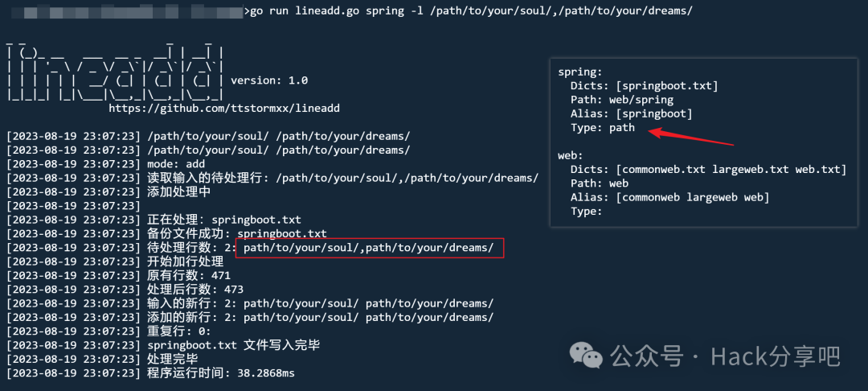Screen dimensions: 868x391
Task: Click the 'Alias: [commonweb largeweb web]' line
Action: tap(669, 197)
